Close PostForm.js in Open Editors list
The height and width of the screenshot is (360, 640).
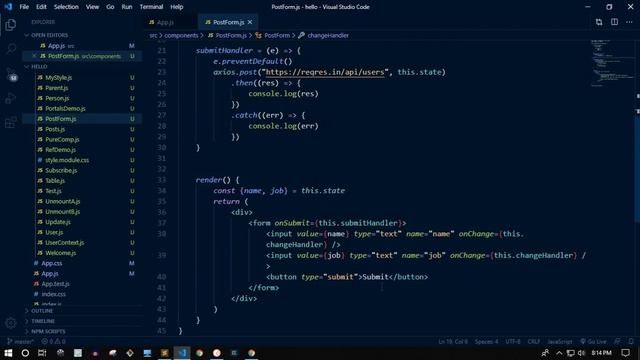click(34, 56)
